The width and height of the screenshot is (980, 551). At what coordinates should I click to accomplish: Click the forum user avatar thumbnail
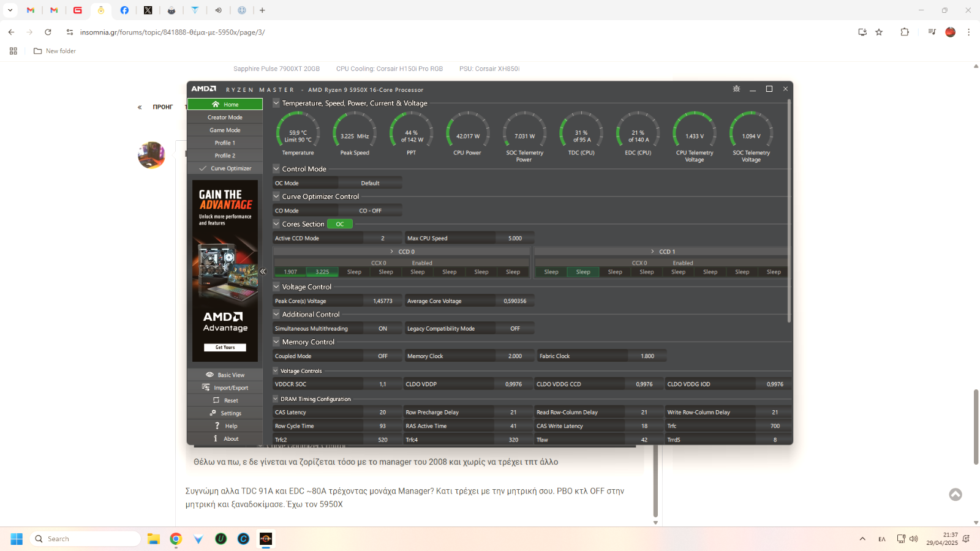pyautogui.click(x=151, y=155)
